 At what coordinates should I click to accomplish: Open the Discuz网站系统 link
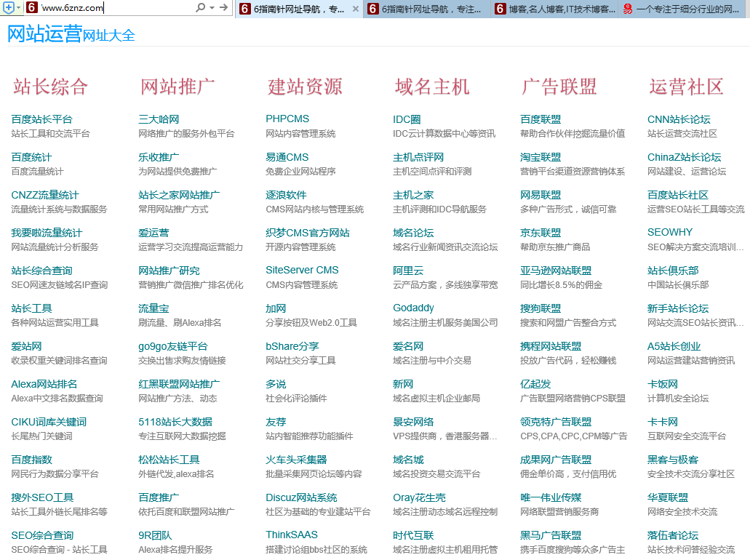(301, 497)
